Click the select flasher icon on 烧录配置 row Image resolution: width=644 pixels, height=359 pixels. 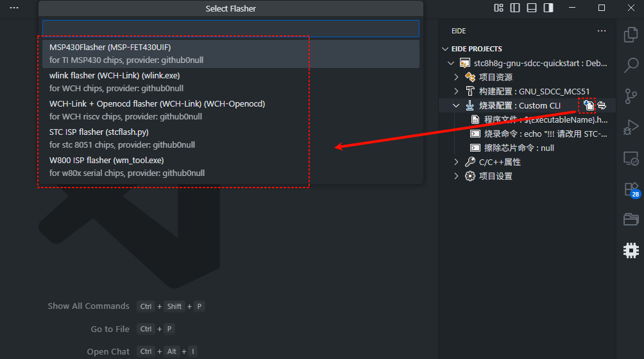coord(588,105)
